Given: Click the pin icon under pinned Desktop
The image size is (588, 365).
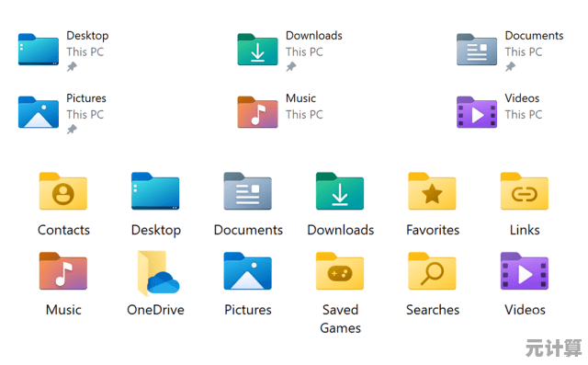Looking at the screenshot, I should (x=72, y=67).
